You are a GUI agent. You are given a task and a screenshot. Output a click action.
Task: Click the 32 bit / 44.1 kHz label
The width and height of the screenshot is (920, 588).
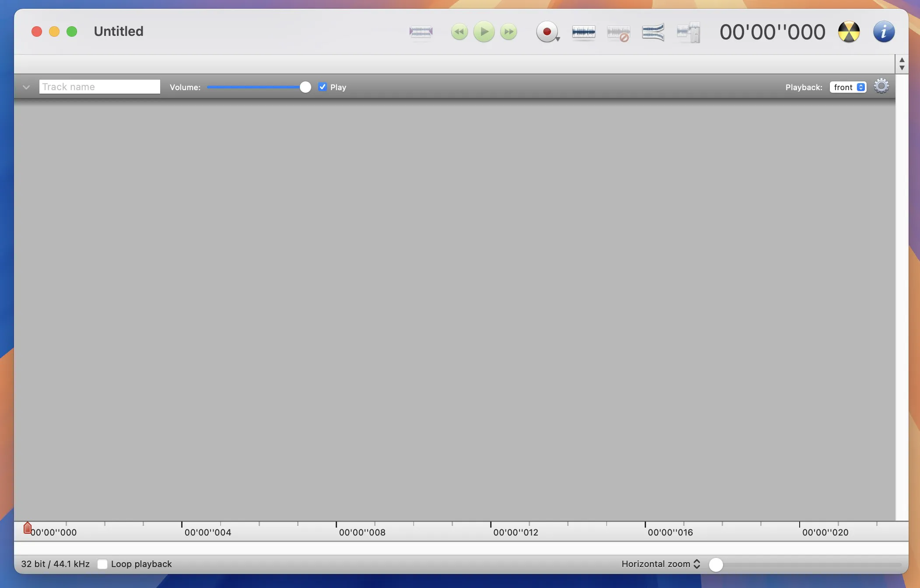(55, 564)
